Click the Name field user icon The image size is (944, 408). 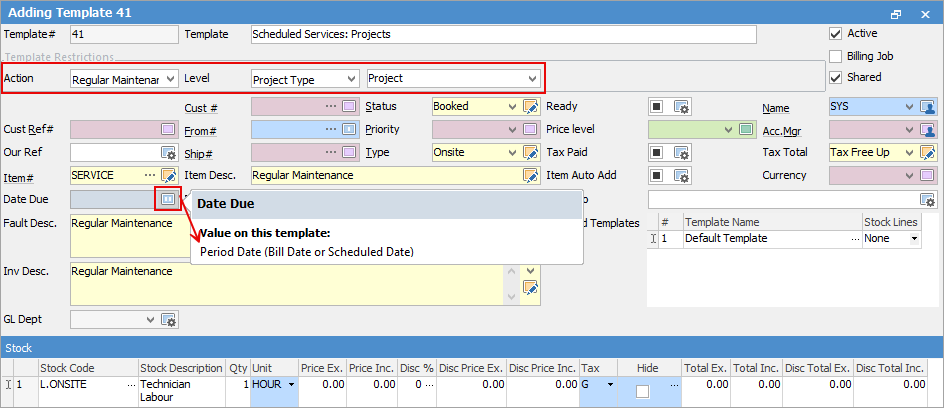(928, 107)
